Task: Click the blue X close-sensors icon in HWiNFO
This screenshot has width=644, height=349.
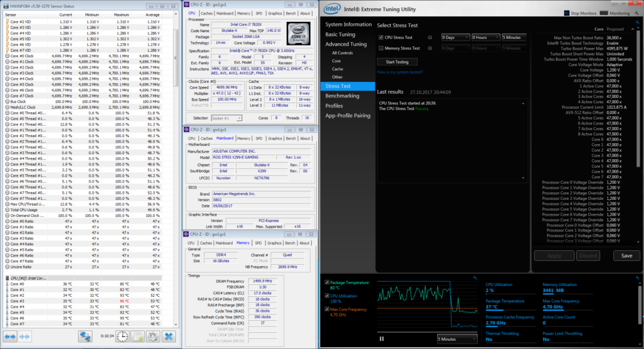Action: tap(169, 336)
